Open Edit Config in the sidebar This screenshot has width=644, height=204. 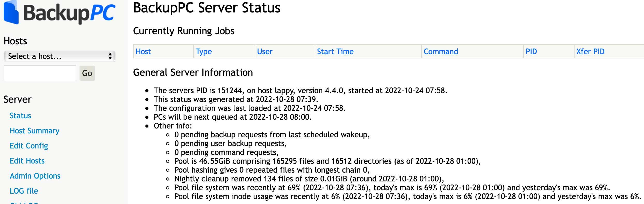click(x=29, y=146)
